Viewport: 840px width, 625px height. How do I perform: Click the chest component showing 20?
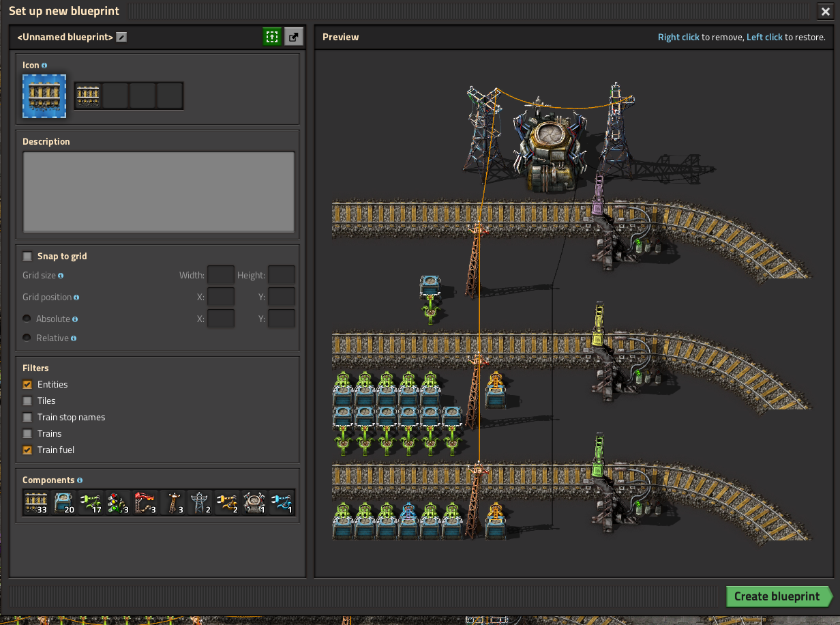64,503
